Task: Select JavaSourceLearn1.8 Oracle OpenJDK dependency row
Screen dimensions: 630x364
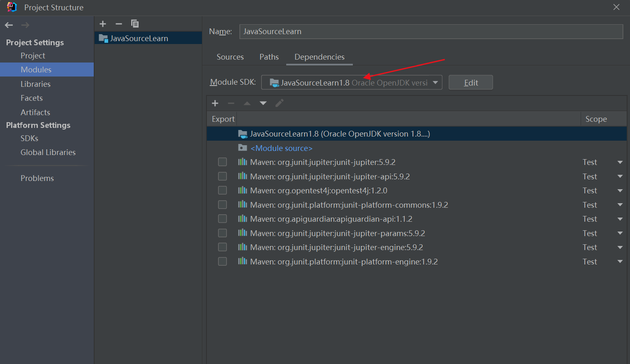Action: (417, 134)
